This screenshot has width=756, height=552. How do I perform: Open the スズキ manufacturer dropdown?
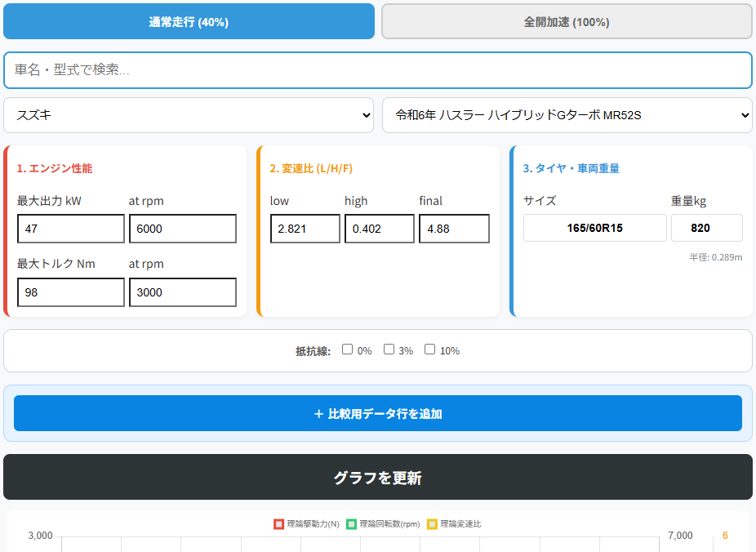click(189, 115)
